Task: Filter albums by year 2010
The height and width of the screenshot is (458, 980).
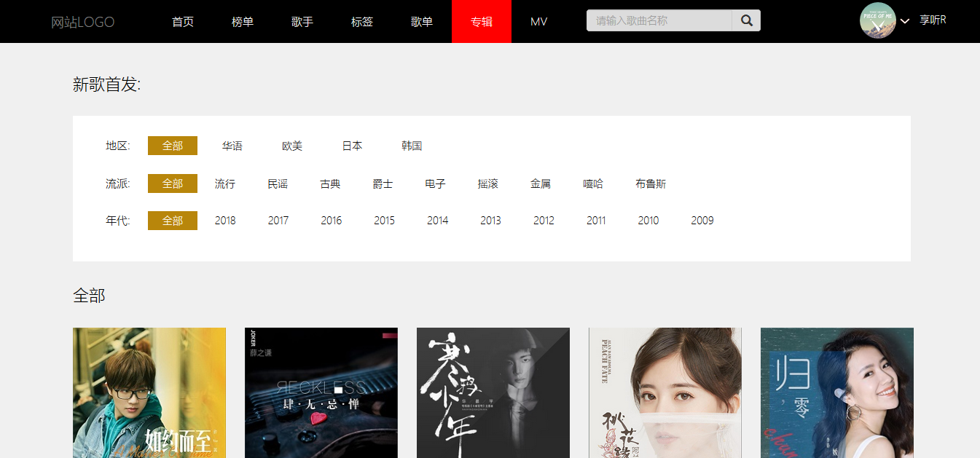Action: coord(648,221)
